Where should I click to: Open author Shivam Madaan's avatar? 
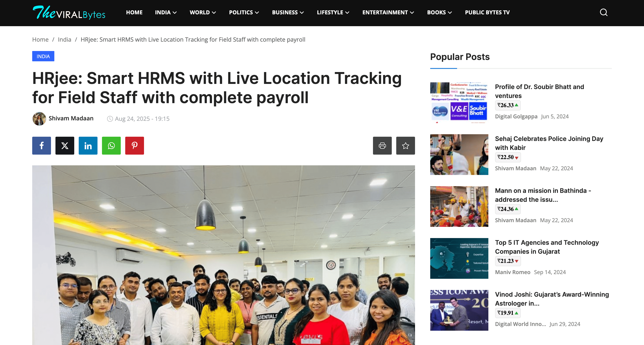click(x=39, y=119)
